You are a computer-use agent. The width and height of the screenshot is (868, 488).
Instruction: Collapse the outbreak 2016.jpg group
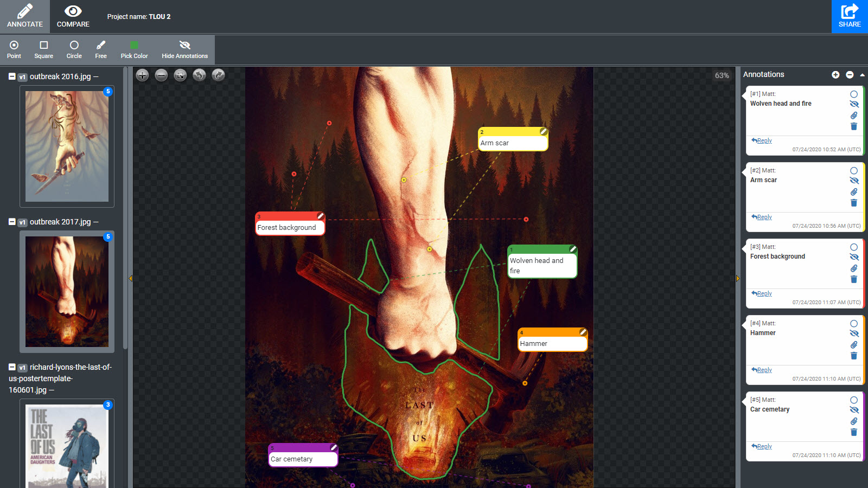pos(12,76)
